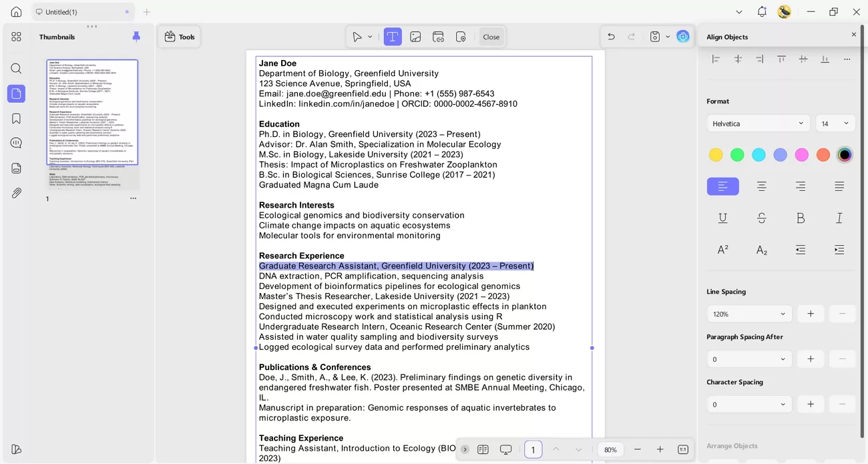Click the Close button to exit editing
This screenshot has width=868, height=464.
(491, 37)
